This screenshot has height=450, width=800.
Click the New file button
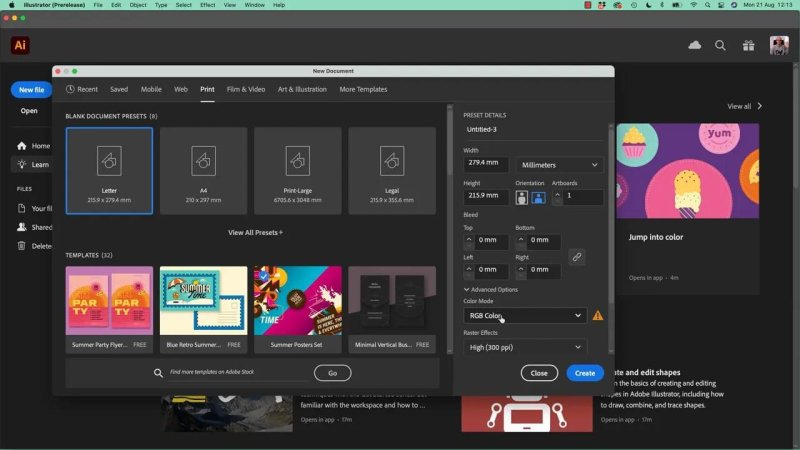(32, 90)
